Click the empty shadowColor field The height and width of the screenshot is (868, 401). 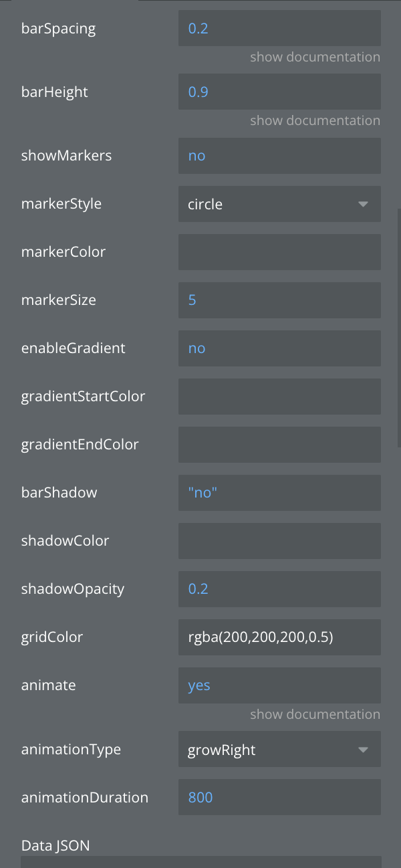coord(279,541)
